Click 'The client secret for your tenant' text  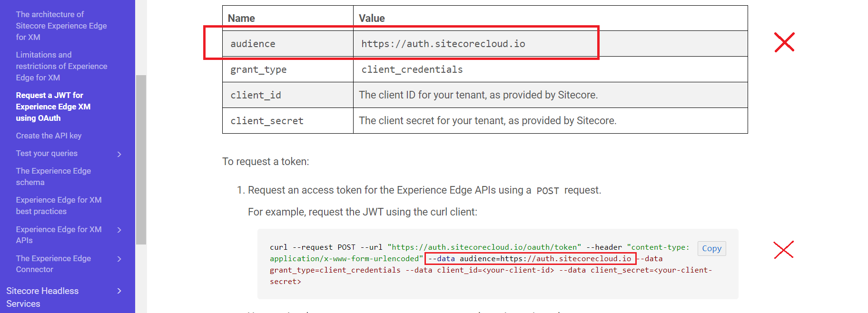488,121
